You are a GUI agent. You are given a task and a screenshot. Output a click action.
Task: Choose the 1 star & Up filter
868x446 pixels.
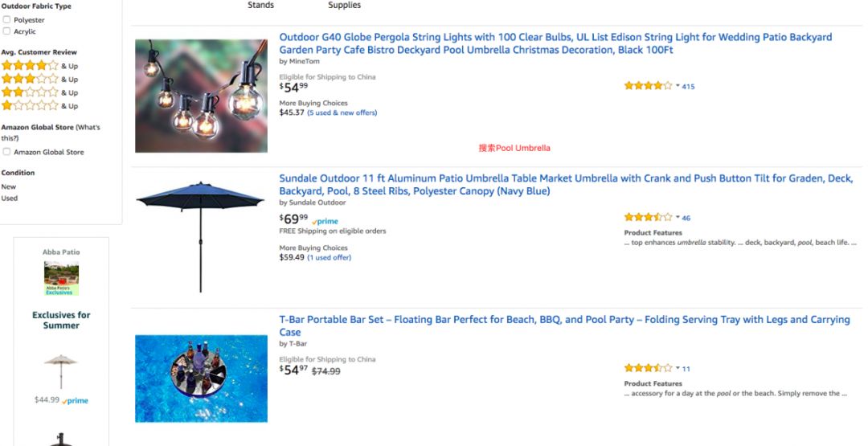click(x=30, y=105)
